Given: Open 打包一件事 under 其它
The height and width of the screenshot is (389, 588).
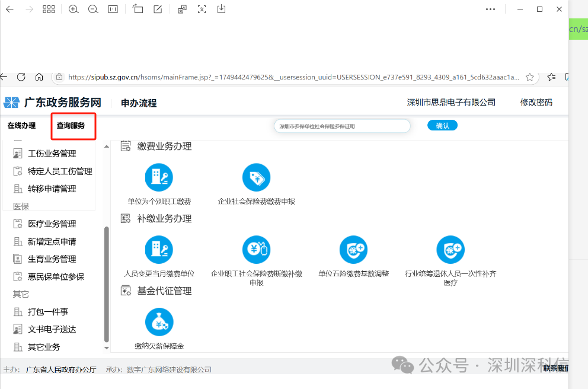Looking at the screenshot, I should point(45,311).
